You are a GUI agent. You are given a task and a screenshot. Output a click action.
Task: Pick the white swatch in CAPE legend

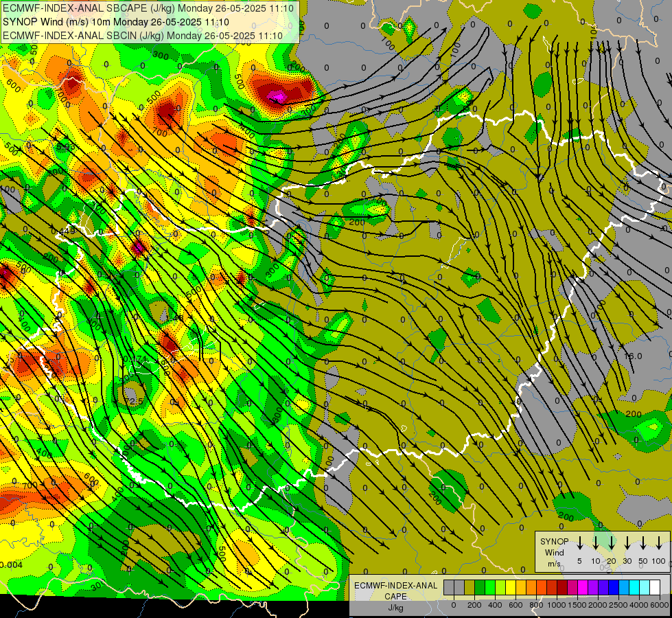654,587
